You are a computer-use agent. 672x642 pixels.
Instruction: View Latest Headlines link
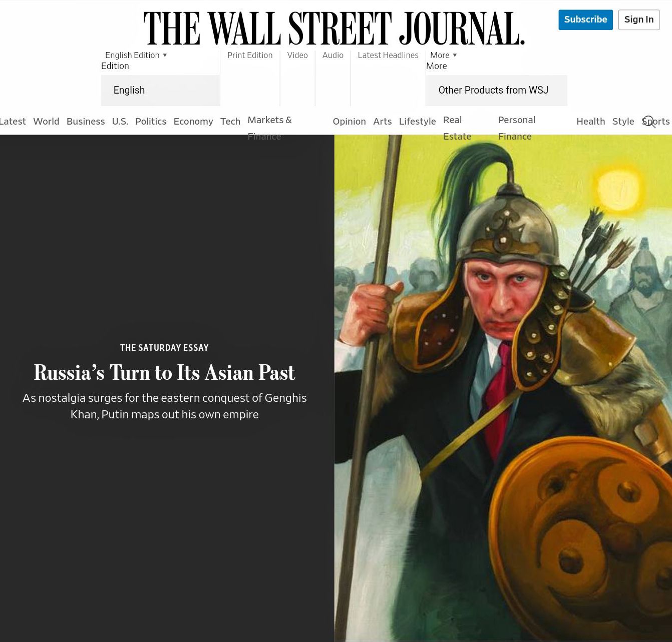[388, 55]
